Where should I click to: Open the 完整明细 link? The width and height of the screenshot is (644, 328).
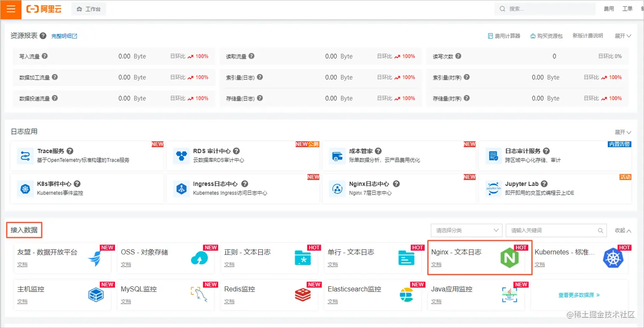coord(64,36)
